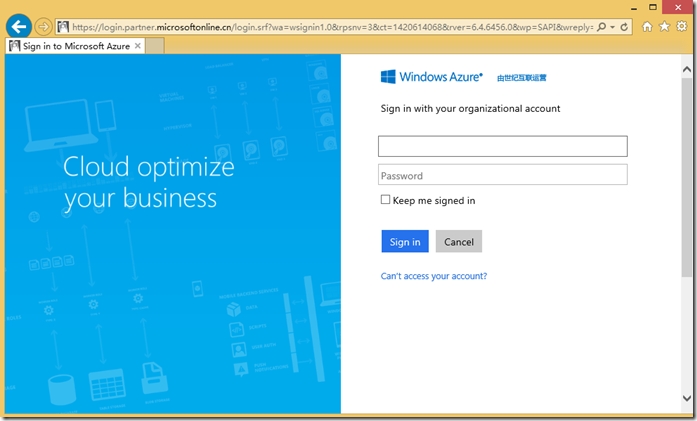Image resolution: width=697 pixels, height=421 pixels.
Task: Click 'Sign in with your organizational account' text
Action: pyautogui.click(x=470, y=108)
